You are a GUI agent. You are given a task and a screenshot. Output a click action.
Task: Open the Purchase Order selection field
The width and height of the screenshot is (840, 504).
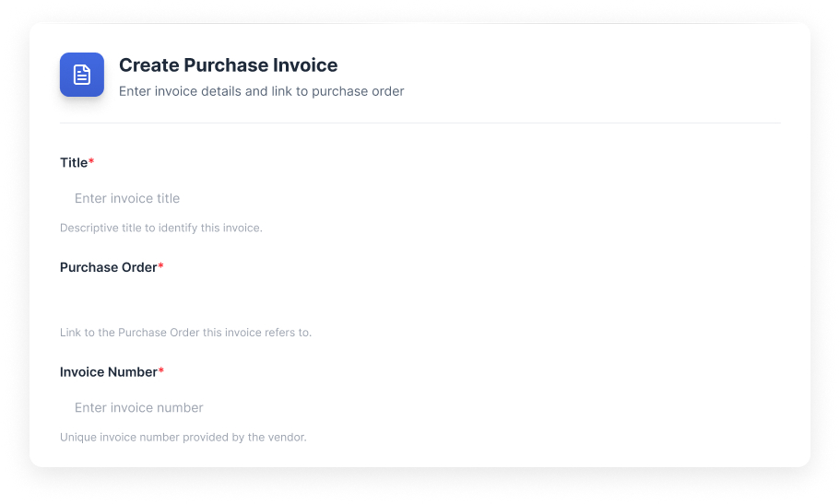pos(420,302)
